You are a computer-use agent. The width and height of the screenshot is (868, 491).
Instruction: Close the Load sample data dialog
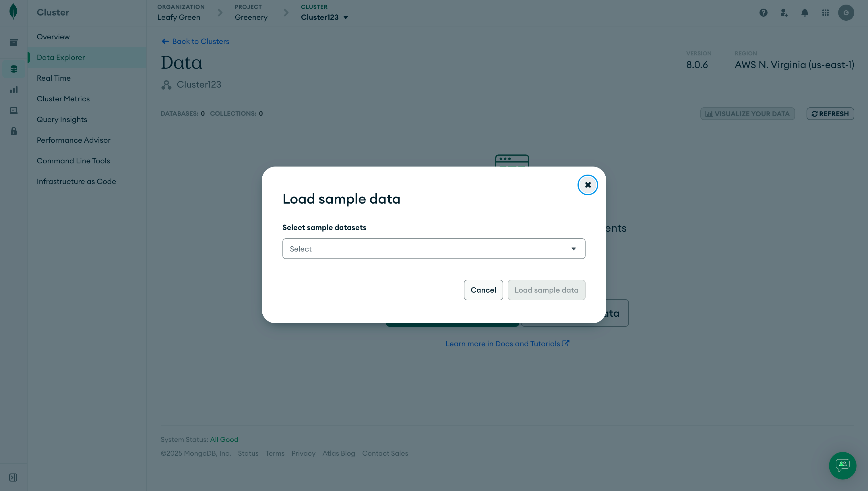[x=588, y=185]
